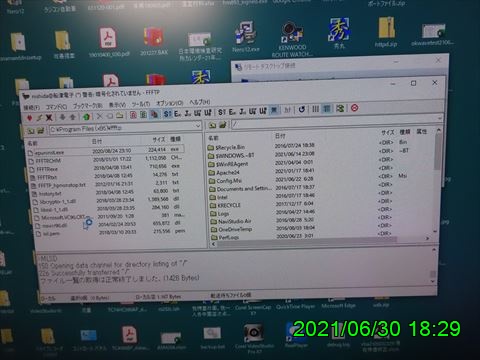Click the Refresh circular arrow icon
The image size is (480, 360).
point(302,109)
